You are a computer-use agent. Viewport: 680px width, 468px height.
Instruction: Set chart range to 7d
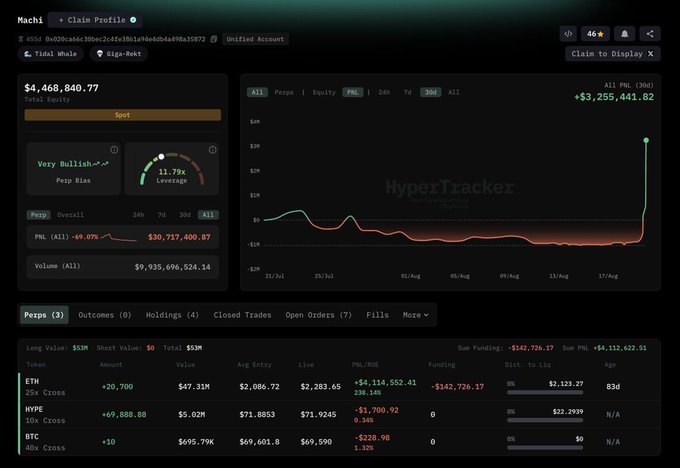[407, 92]
